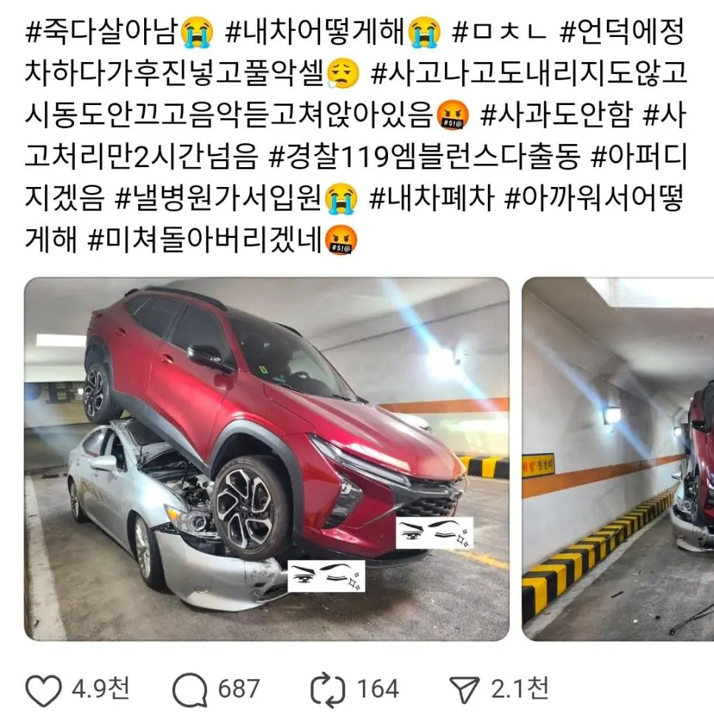This screenshot has width=714, height=728.
Task: Open the second partially visible parking garage photo
Action: coord(618,459)
